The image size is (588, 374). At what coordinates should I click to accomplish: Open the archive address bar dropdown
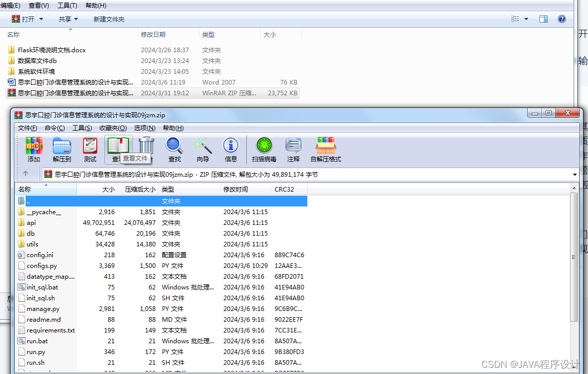(574, 174)
